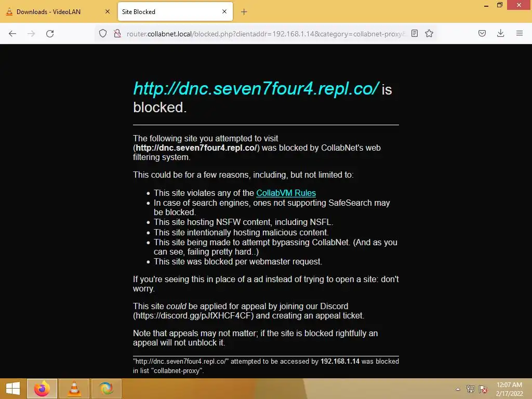This screenshot has height=399, width=532.
Task: Toggle reader view icon in address bar
Action: (414, 33)
